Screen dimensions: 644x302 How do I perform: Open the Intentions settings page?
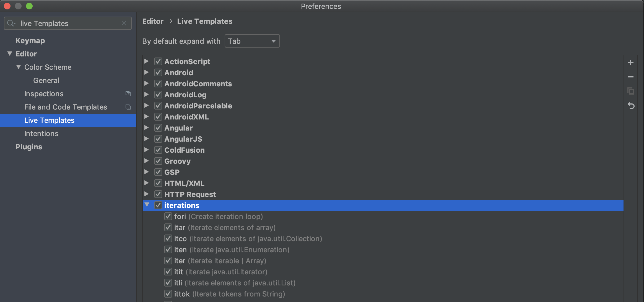[x=41, y=134]
